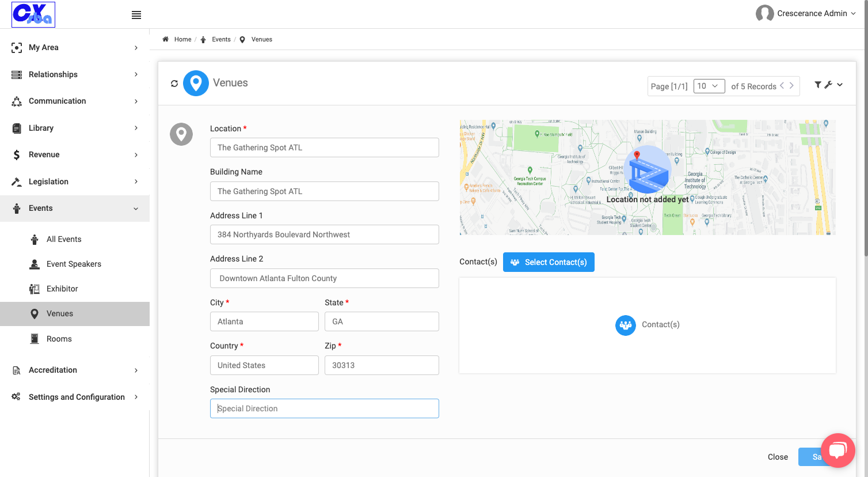Image resolution: width=868 pixels, height=477 pixels.
Task: Expand Settings and Configuration menu
Action: point(75,397)
